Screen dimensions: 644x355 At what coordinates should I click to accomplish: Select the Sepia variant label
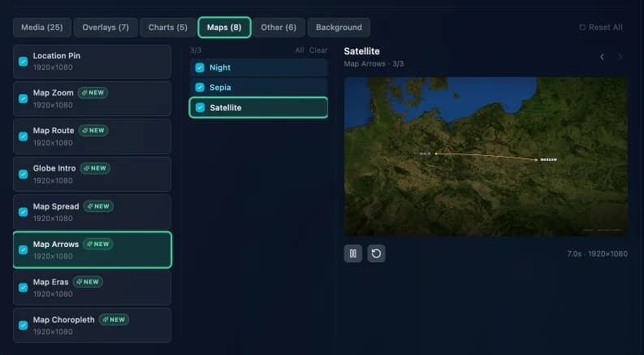tap(220, 88)
